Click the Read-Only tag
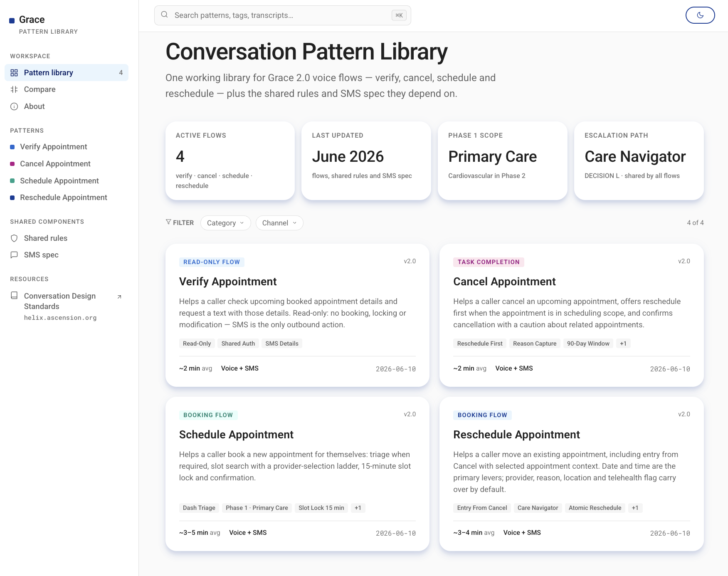Viewport: 728px width, 576px height. 197,344
